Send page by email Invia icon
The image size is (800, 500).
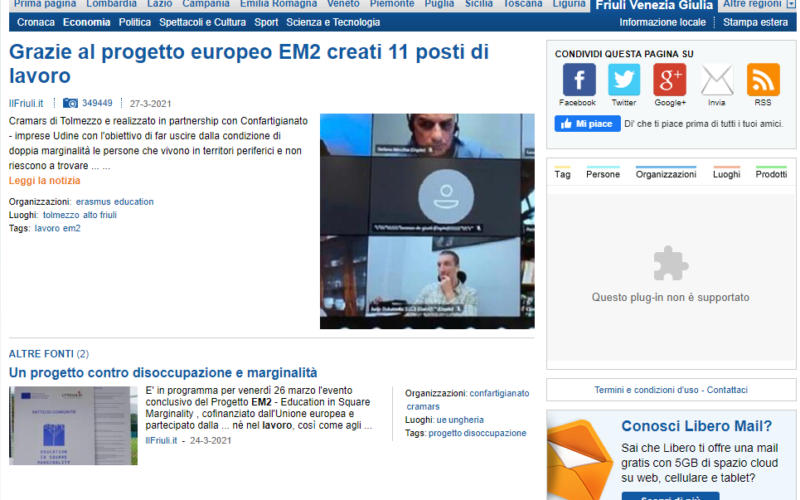(717, 80)
